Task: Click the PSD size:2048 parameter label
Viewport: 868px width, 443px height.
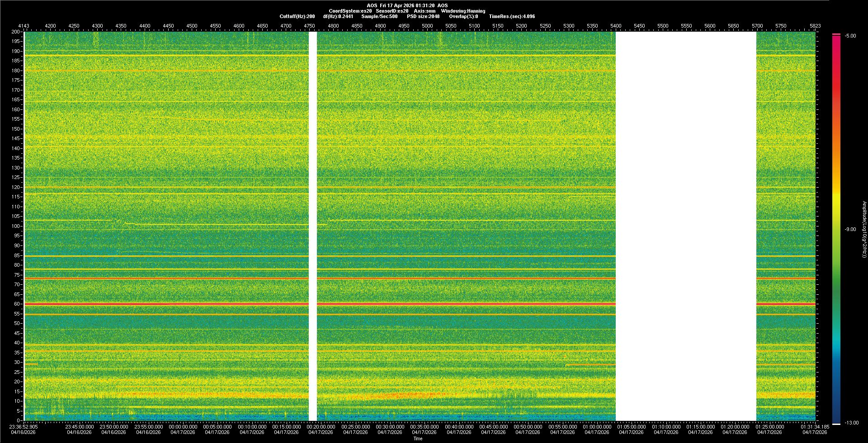Action: point(423,16)
